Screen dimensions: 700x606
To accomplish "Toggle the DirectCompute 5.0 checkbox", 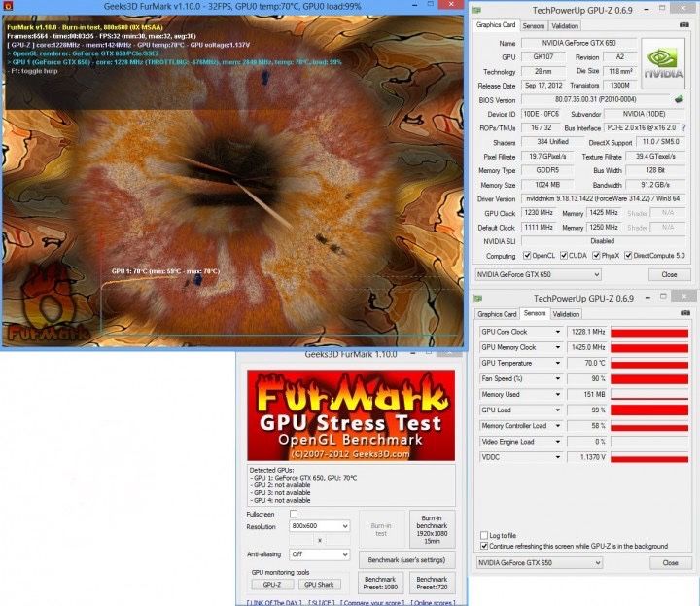I will coord(628,256).
